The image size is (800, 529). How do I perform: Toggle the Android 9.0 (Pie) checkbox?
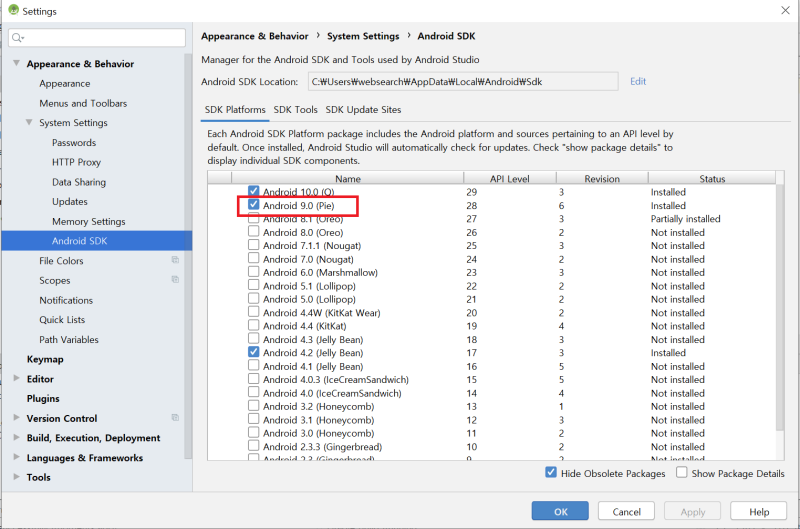254,205
